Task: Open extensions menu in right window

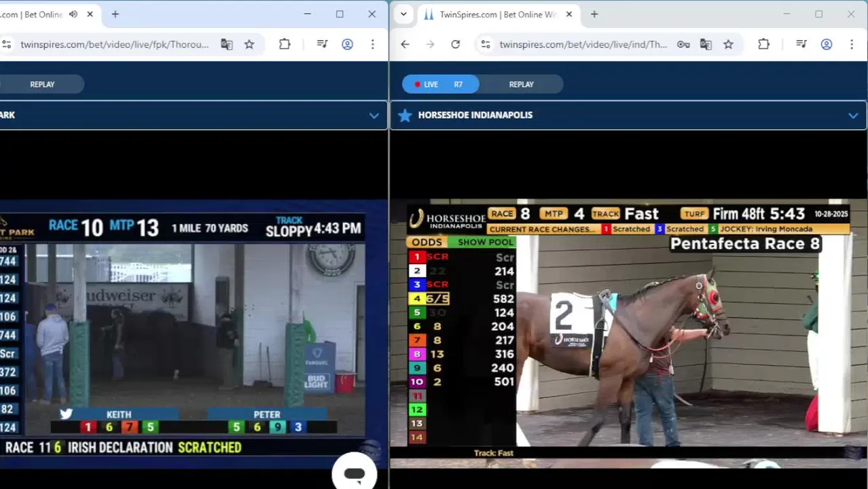Action: point(763,44)
